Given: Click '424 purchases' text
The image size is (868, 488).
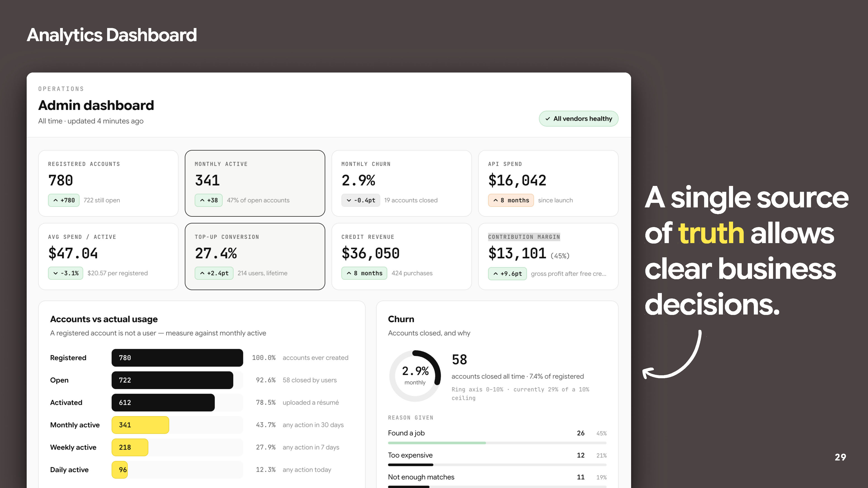Looking at the screenshot, I should (x=412, y=273).
